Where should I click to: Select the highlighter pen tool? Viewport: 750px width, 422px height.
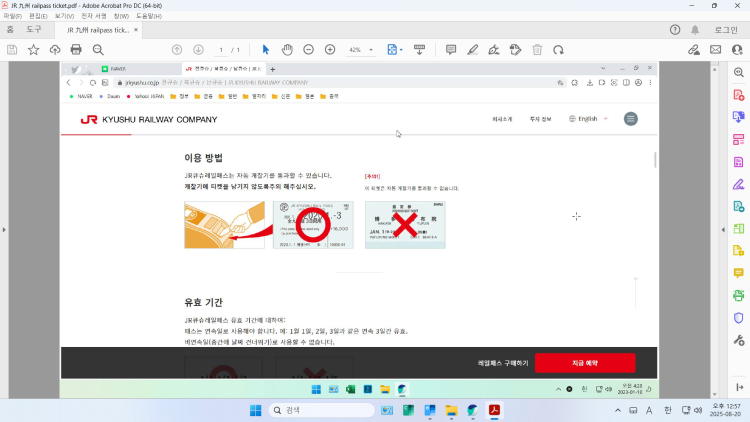pyautogui.click(x=473, y=50)
